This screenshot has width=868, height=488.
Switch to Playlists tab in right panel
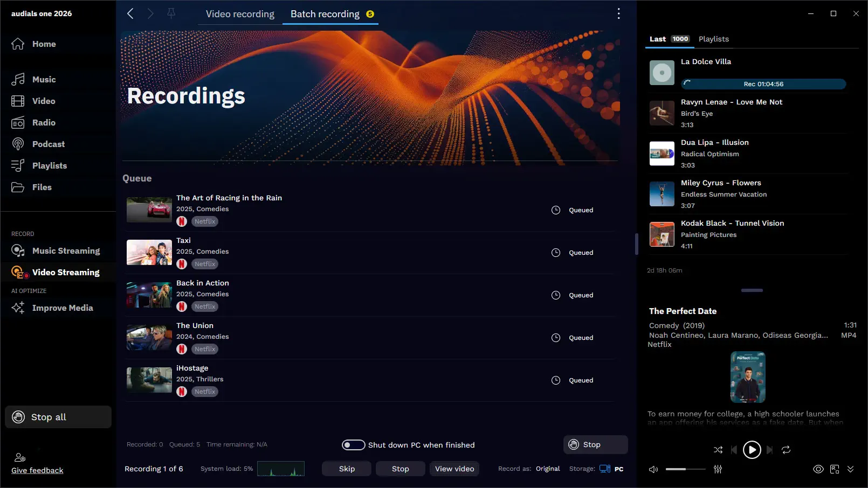tap(713, 39)
